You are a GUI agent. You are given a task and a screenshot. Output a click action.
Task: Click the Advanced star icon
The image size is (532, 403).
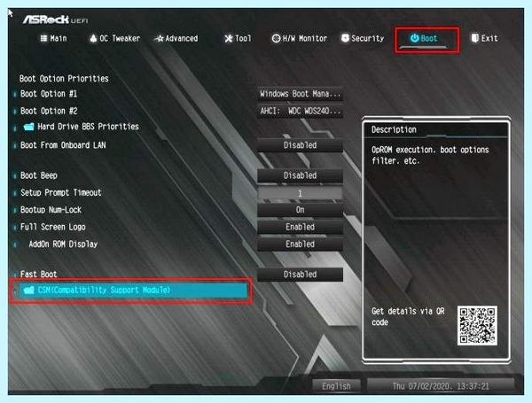pyautogui.click(x=160, y=39)
